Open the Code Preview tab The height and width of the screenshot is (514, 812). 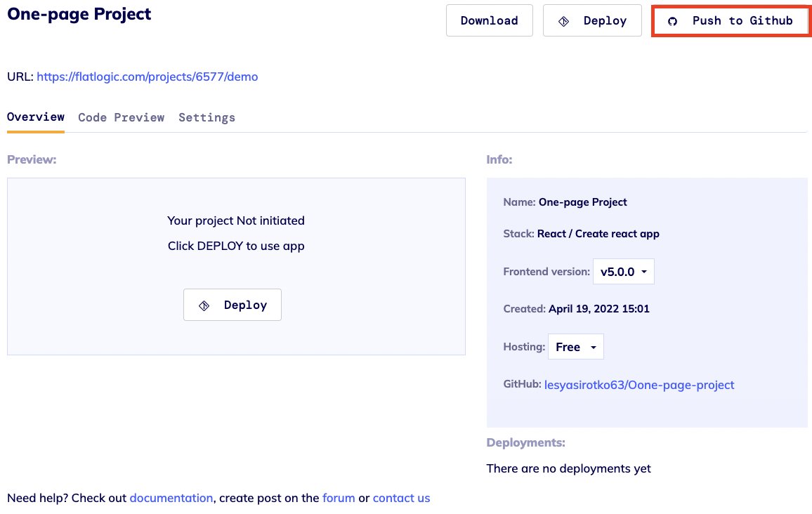pyautogui.click(x=122, y=117)
